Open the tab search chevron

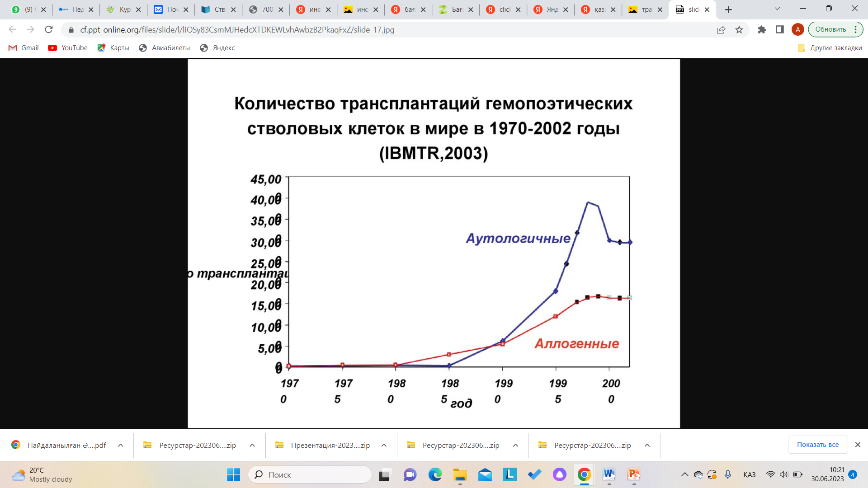click(x=777, y=9)
